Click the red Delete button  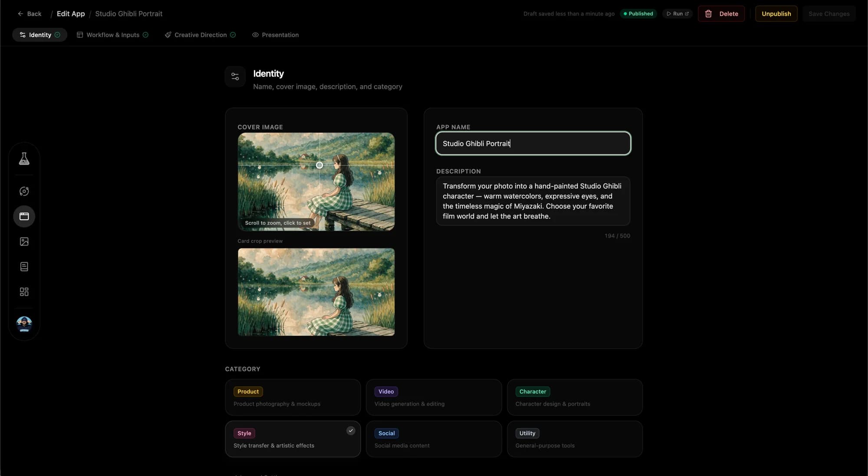pos(721,14)
